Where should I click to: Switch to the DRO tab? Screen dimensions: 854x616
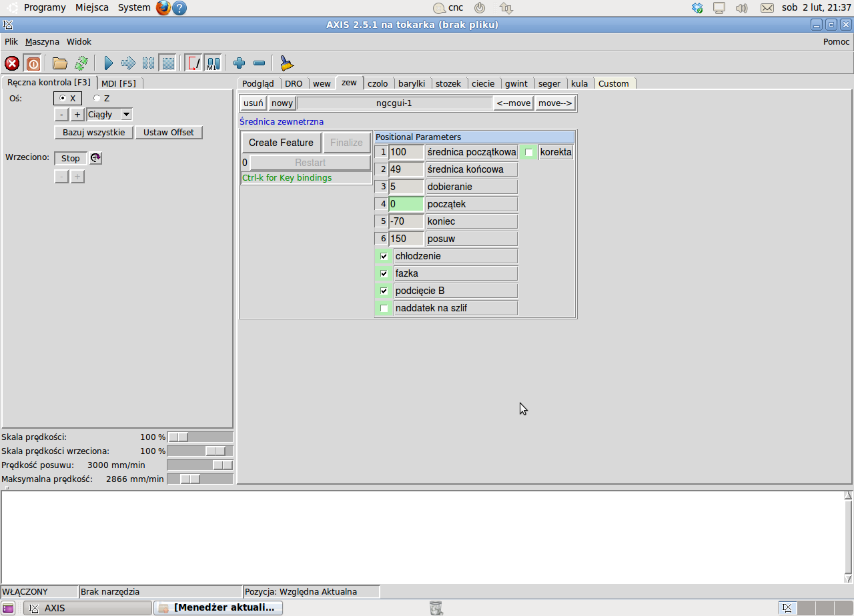tap(294, 83)
